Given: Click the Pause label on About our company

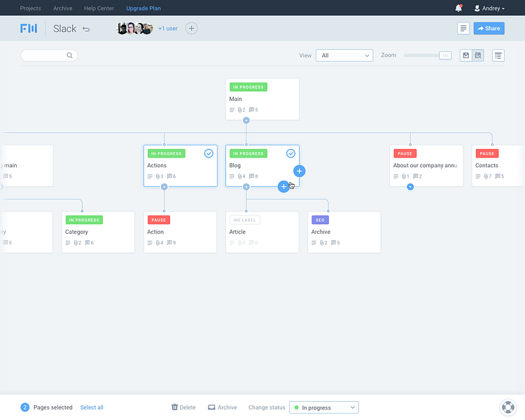Looking at the screenshot, I should coord(405,153).
